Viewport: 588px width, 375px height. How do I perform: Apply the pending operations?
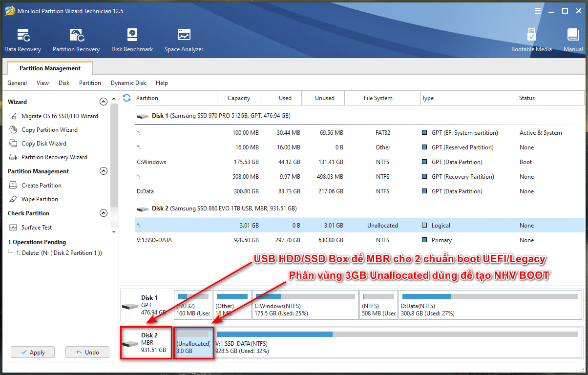click(x=33, y=352)
